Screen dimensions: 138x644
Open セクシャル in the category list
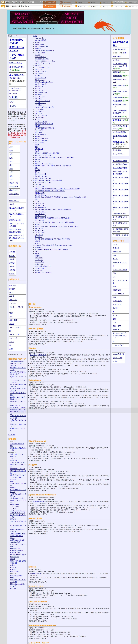point(14,300)
